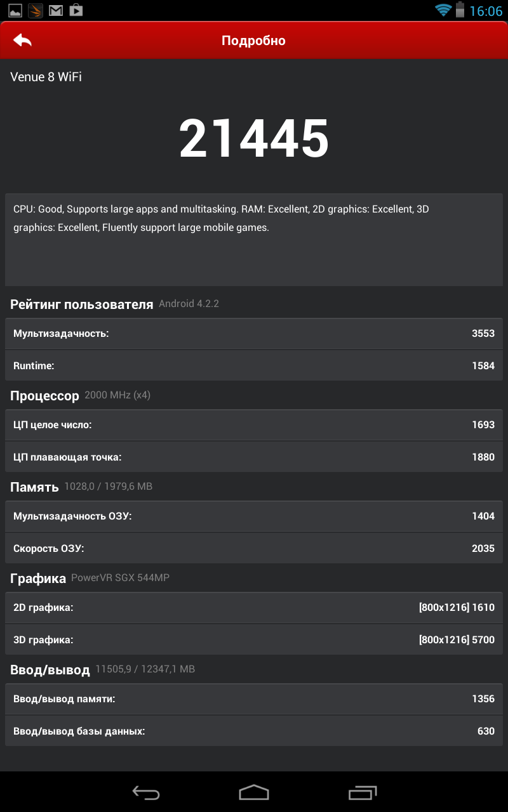The image size is (508, 812).
Task: Tap the battery status icon
Action: (x=460, y=10)
